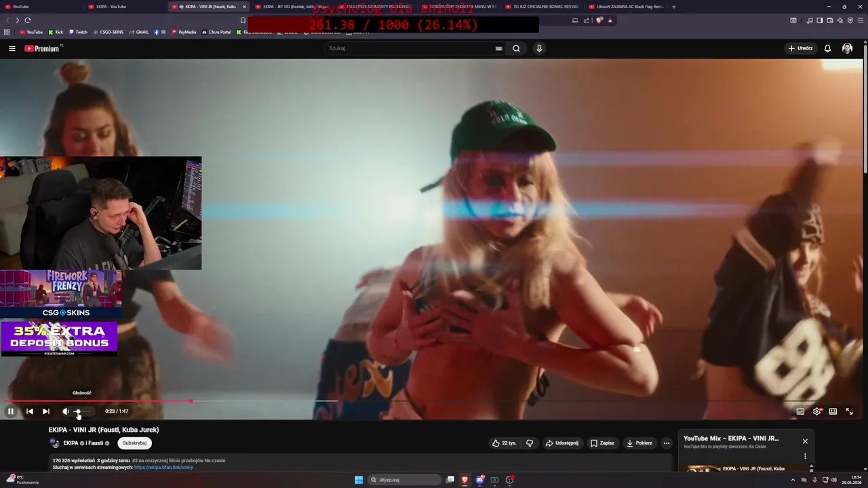Click the Pobierz download button

[639, 443]
